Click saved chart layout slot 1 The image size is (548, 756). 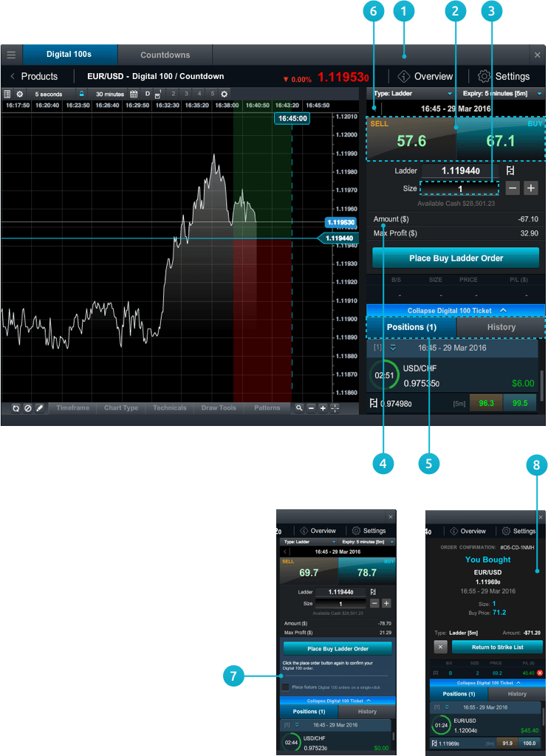tap(158, 94)
